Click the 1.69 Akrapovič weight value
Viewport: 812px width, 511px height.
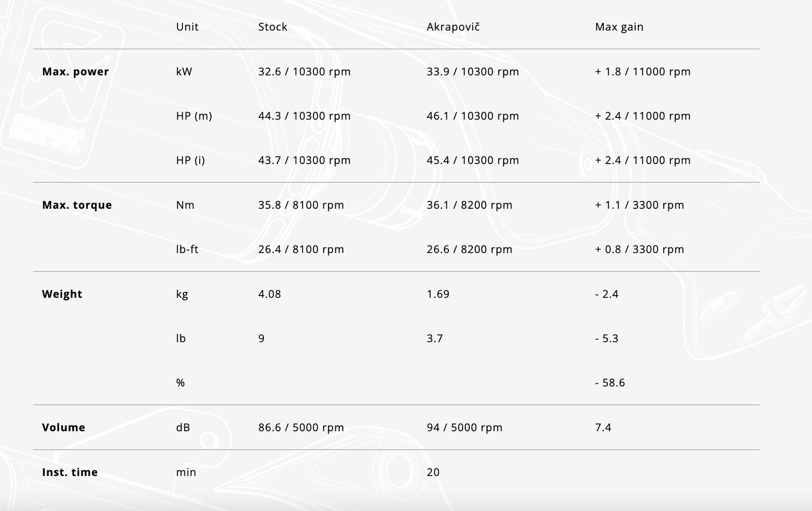[x=438, y=294]
